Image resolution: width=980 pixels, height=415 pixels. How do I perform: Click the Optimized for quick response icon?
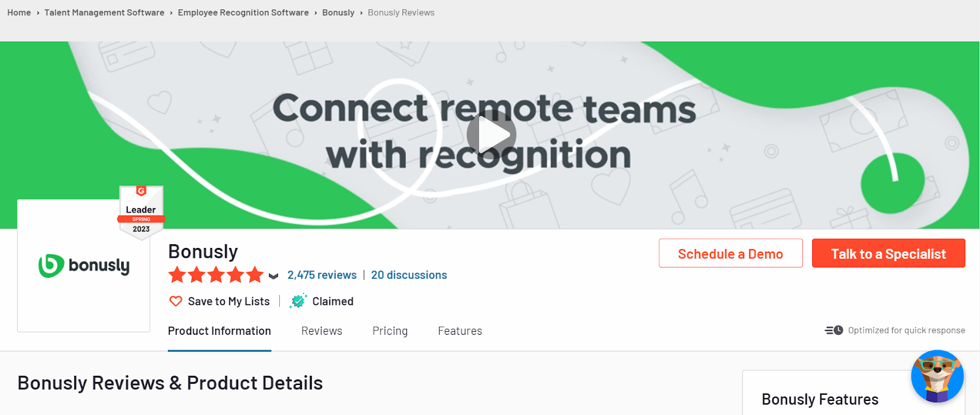click(x=832, y=330)
